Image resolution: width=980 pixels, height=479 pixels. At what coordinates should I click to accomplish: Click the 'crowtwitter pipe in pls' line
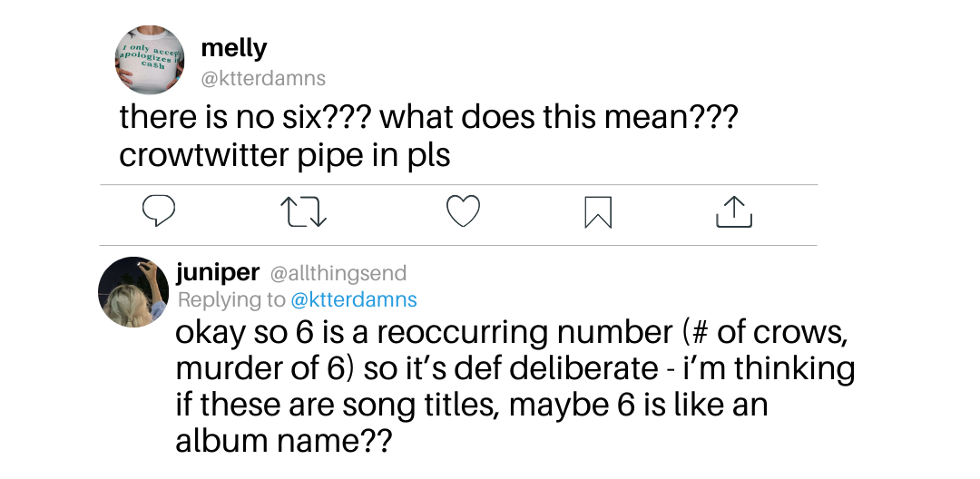pyautogui.click(x=284, y=155)
